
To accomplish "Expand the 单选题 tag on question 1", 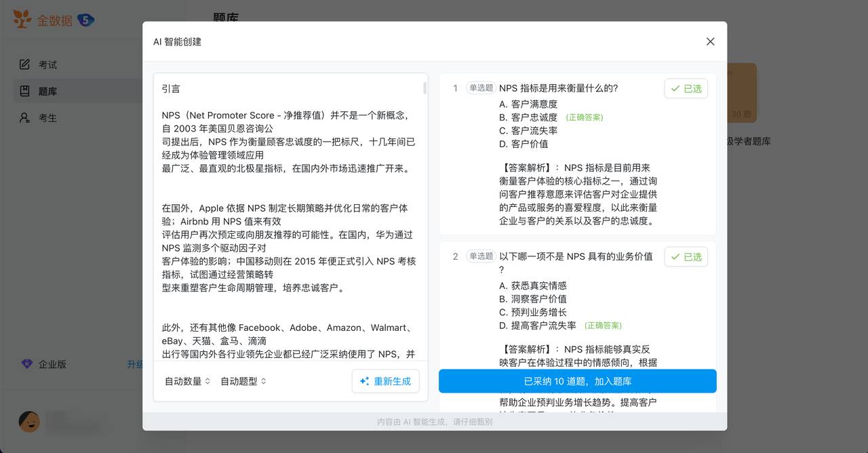I will (481, 87).
